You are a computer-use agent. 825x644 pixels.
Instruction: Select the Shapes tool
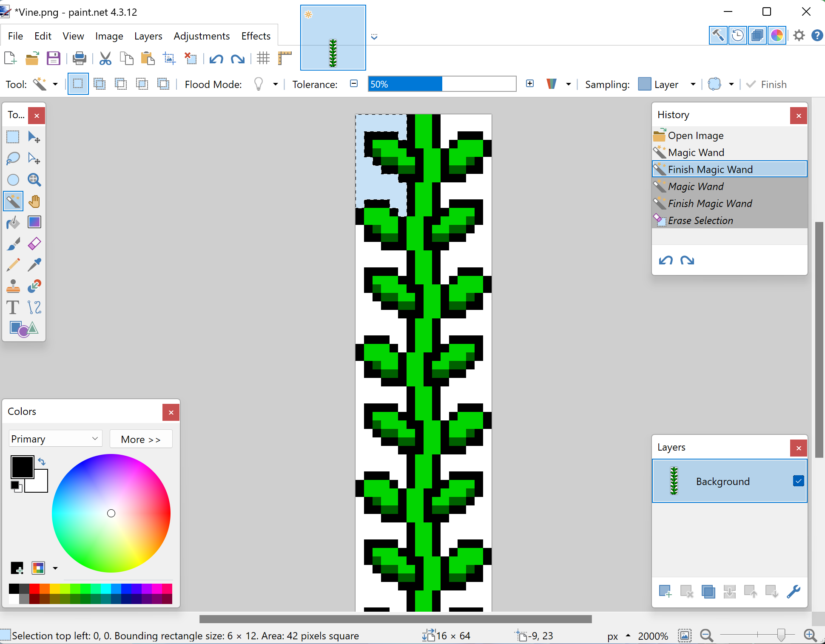(24, 329)
